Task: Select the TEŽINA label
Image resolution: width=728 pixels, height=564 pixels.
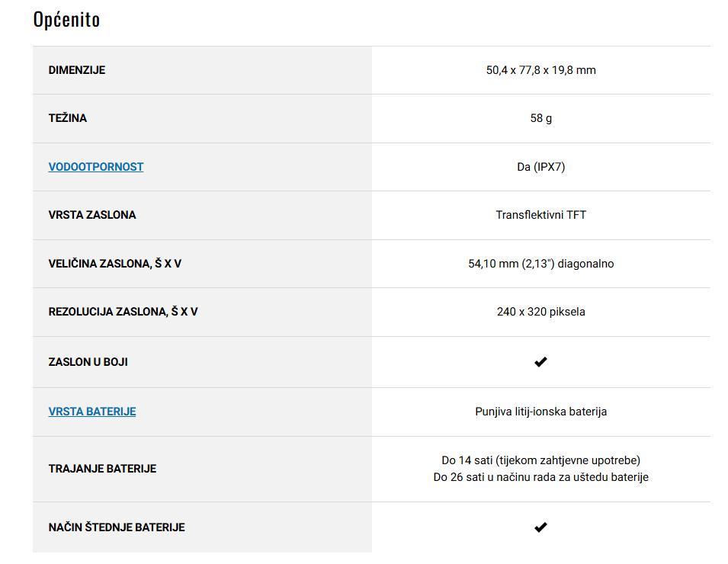Action: [67, 118]
